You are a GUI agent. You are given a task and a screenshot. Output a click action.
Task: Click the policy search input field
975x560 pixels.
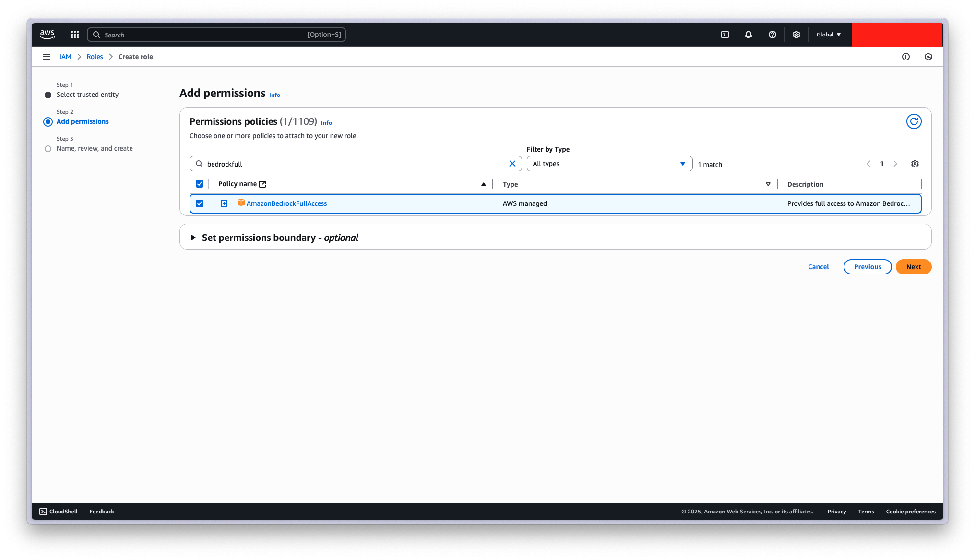pyautogui.click(x=355, y=164)
